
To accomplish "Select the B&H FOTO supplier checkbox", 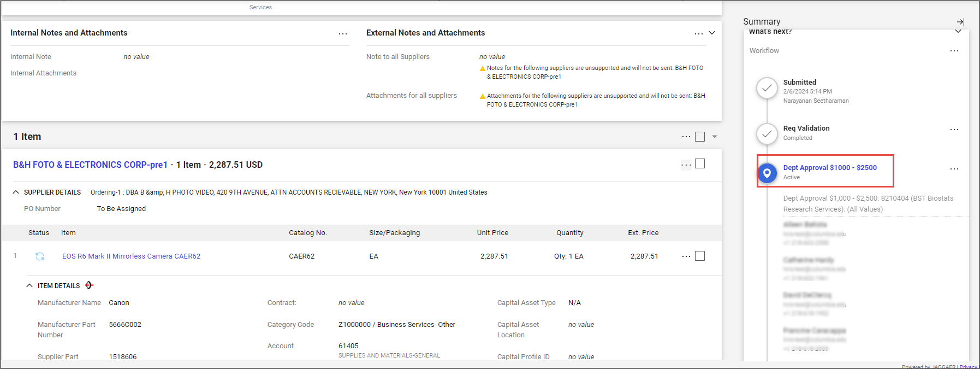I will click(700, 163).
